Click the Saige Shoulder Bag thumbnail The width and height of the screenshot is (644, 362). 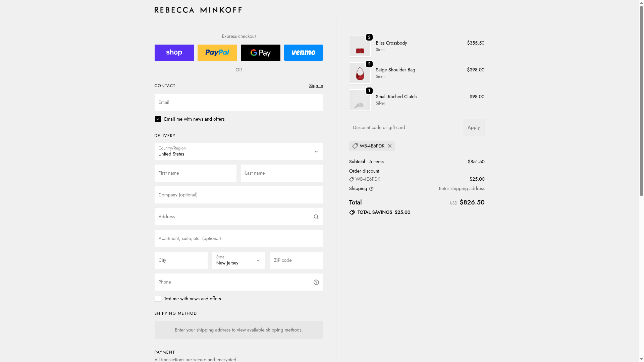click(x=360, y=73)
